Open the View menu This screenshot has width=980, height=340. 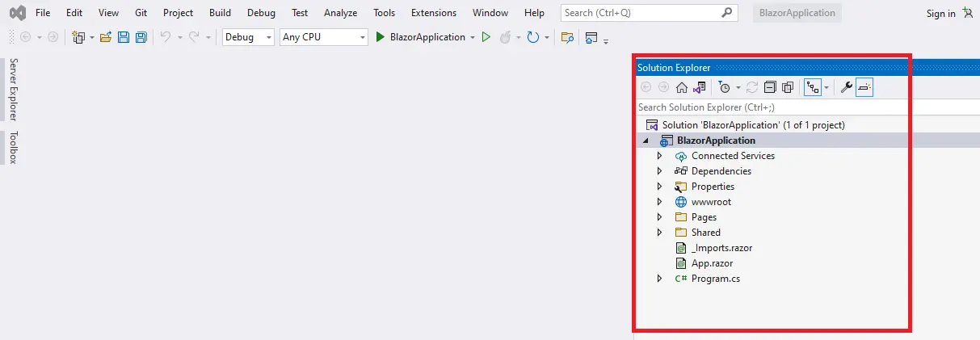(x=108, y=13)
